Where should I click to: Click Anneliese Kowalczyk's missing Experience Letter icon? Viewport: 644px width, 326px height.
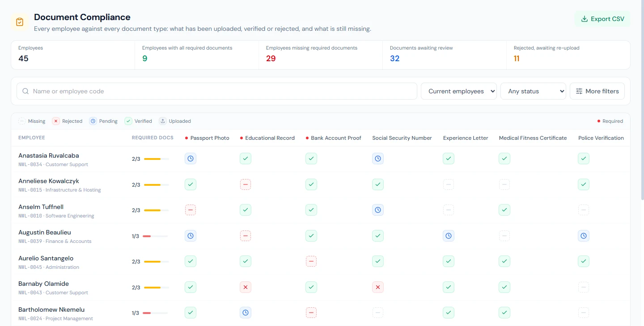click(449, 184)
